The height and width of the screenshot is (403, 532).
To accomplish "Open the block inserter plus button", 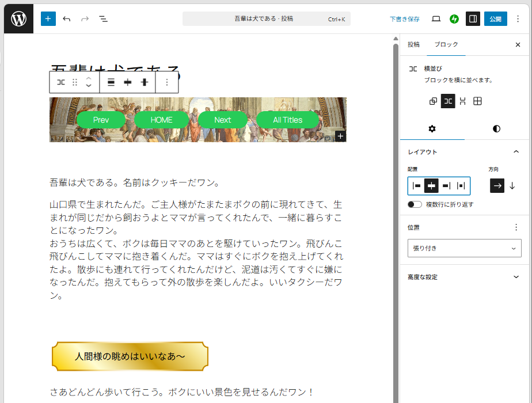I will pyautogui.click(x=48, y=18).
